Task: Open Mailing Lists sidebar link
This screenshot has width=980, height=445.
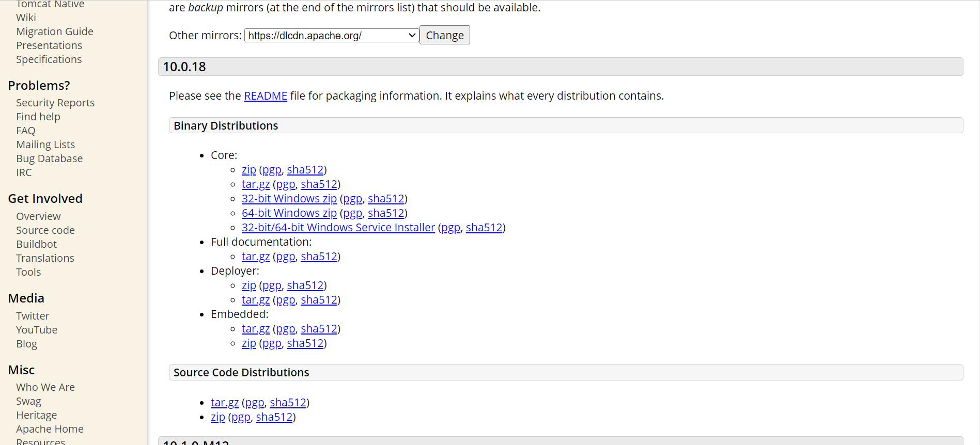Action: coord(45,145)
